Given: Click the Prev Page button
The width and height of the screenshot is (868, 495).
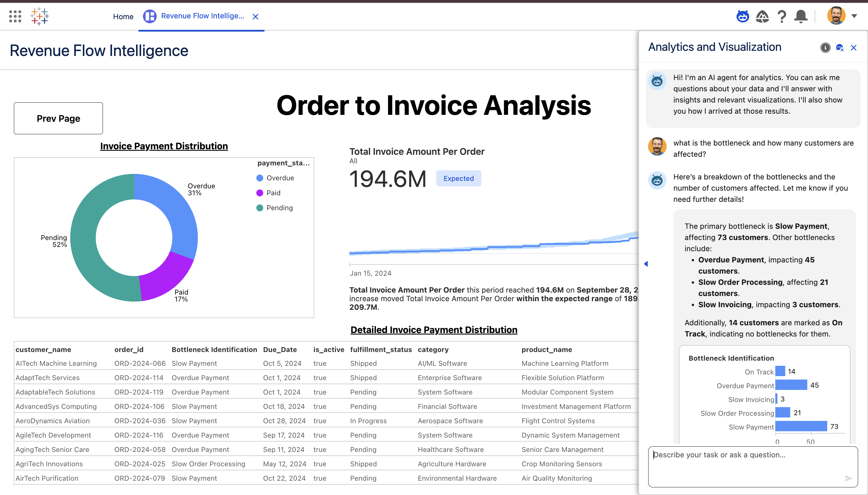Looking at the screenshot, I should (x=59, y=118).
